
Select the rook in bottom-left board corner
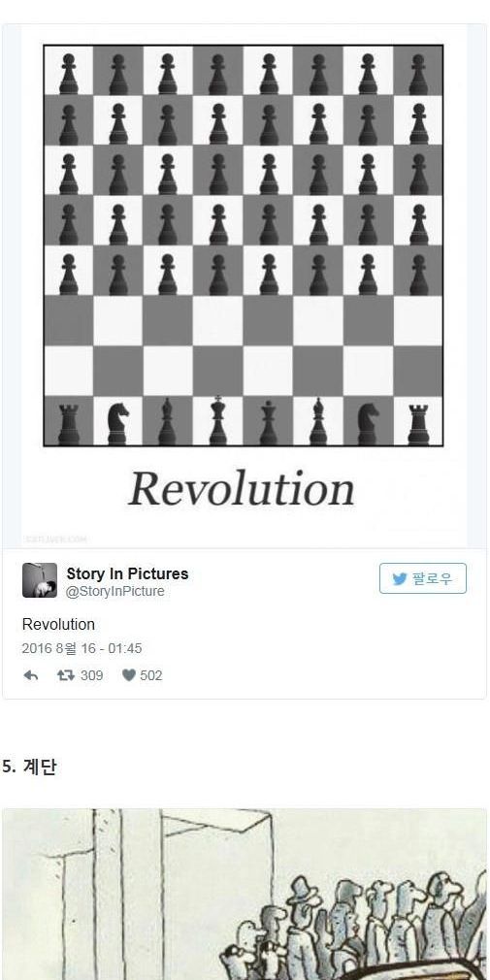(x=69, y=424)
